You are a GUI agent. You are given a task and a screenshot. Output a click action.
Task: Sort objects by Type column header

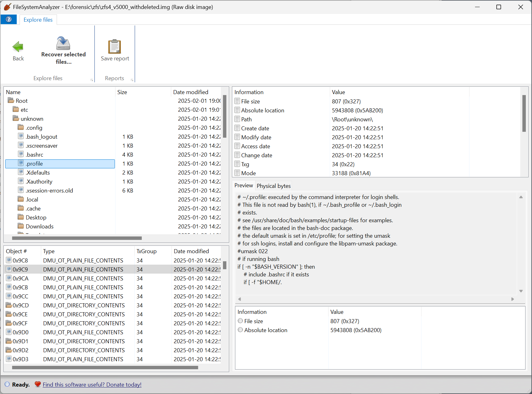click(x=88, y=251)
